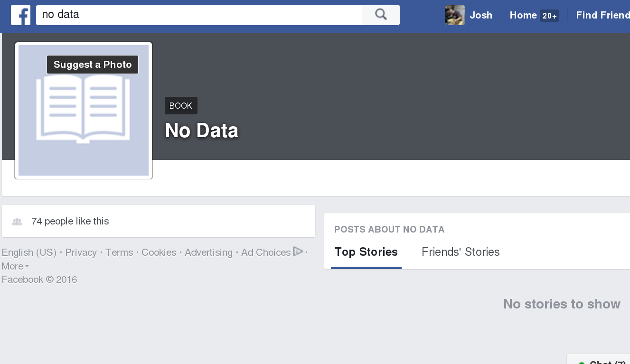This screenshot has width=630, height=364.
Task: Click the book placeholder page image
Action: tap(84, 111)
